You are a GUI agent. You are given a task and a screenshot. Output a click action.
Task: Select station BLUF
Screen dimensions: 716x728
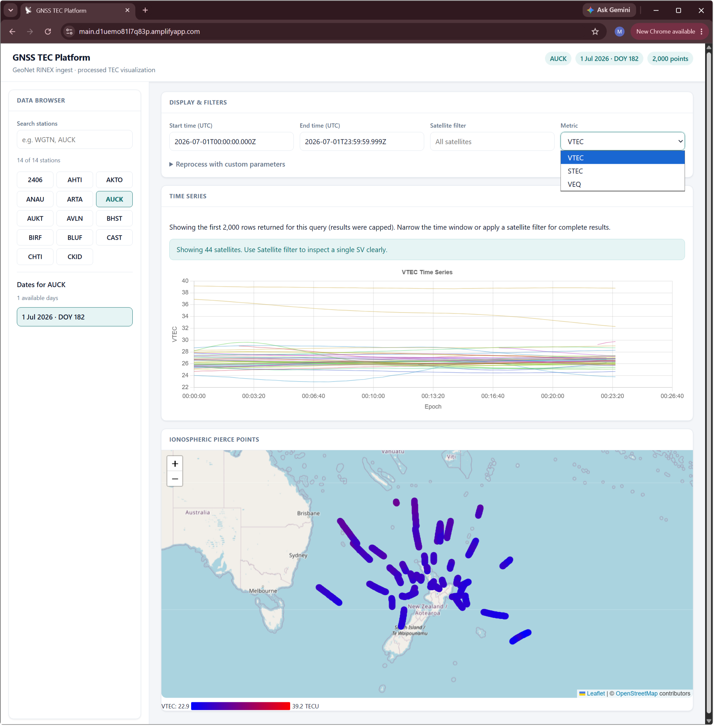pyautogui.click(x=75, y=238)
